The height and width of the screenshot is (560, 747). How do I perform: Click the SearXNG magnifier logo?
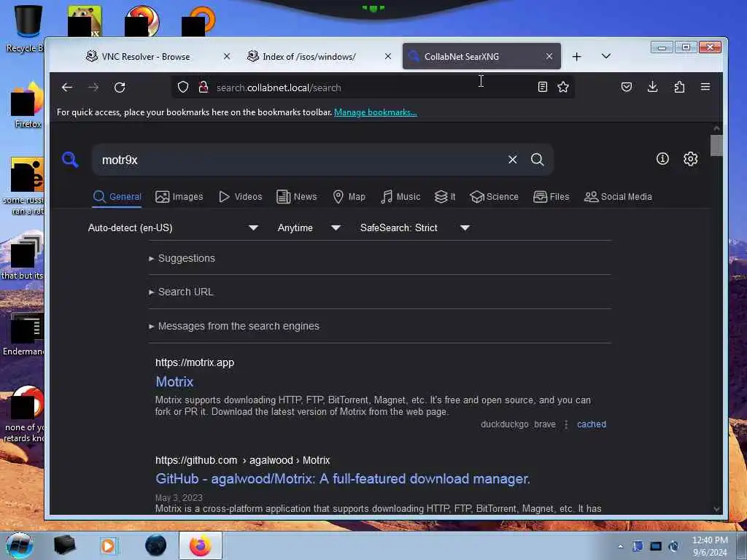[x=70, y=160]
